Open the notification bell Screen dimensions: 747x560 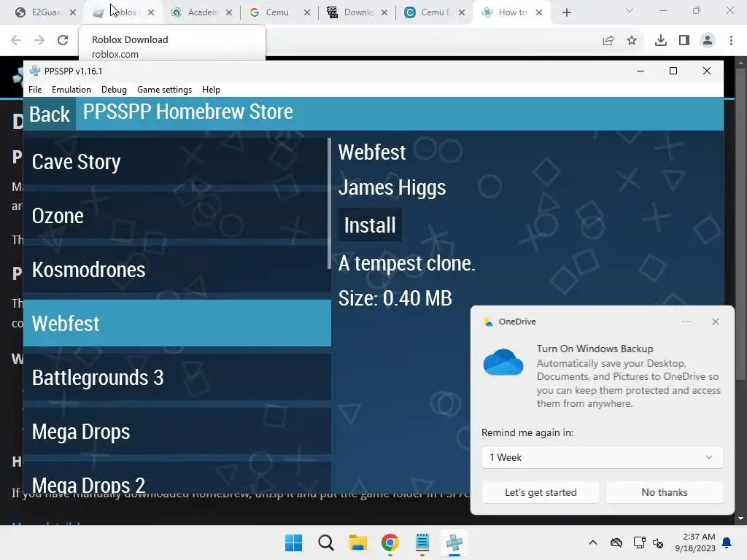pyautogui.click(x=727, y=542)
